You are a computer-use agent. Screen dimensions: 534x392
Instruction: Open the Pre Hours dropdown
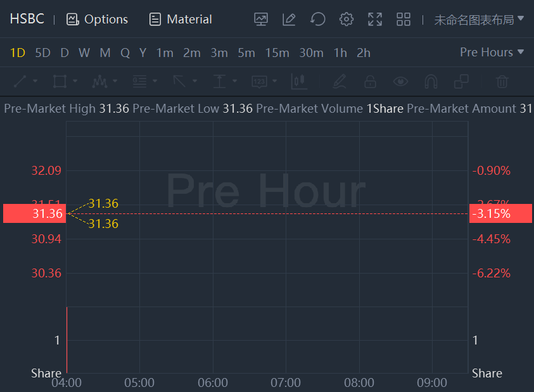coord(492,53)
